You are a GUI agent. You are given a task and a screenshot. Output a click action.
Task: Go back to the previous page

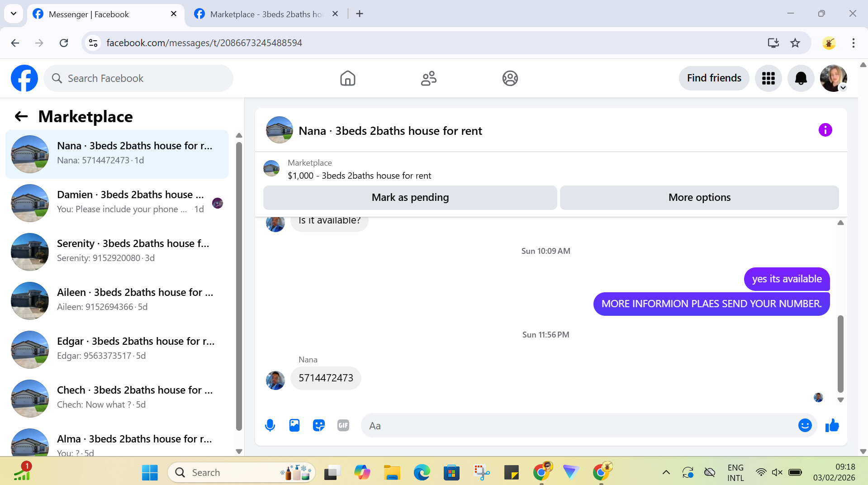click(x=15, y=43)
